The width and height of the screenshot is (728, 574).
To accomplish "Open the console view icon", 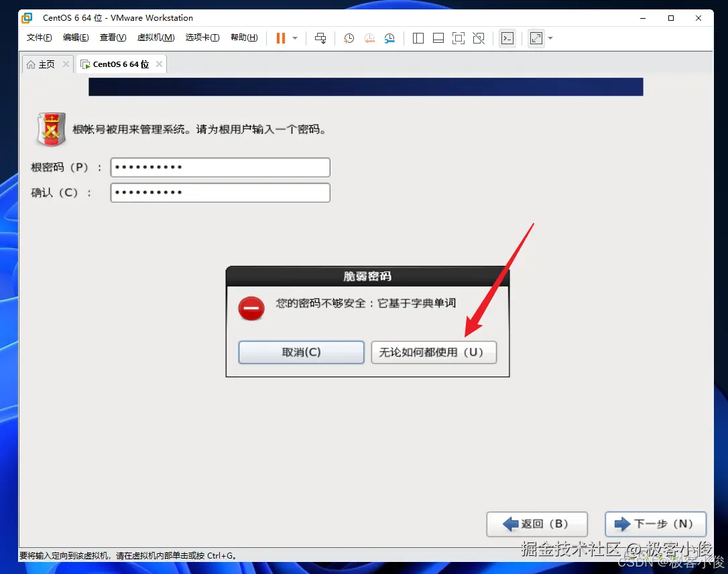I will pyautogui.click(x=507, y=38).
